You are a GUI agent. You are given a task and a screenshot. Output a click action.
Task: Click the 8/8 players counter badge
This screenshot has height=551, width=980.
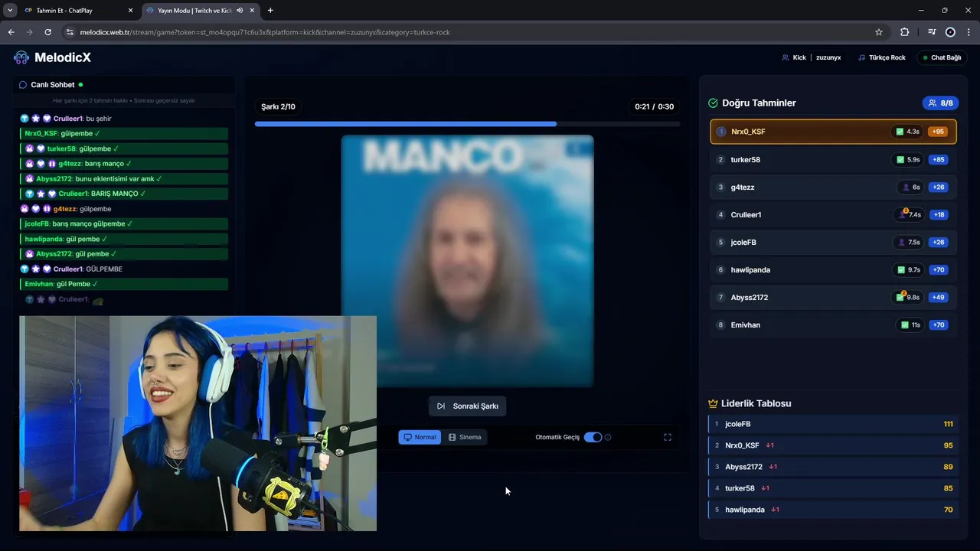pos(939,103)
